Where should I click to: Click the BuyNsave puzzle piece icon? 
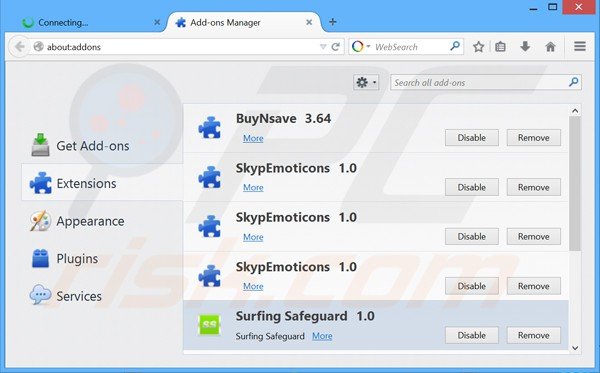210,128
